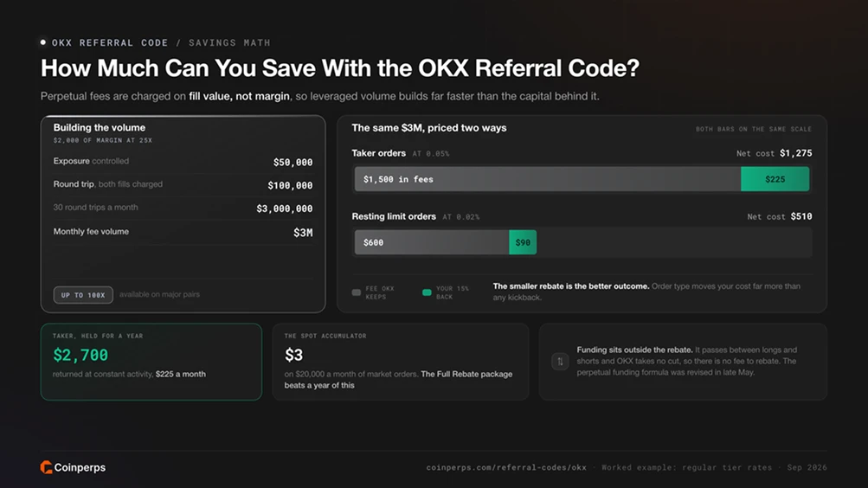Click the 'Sep 2026' footer date
Viewport: 868px width, 488px height.
[x=807, y=467]
